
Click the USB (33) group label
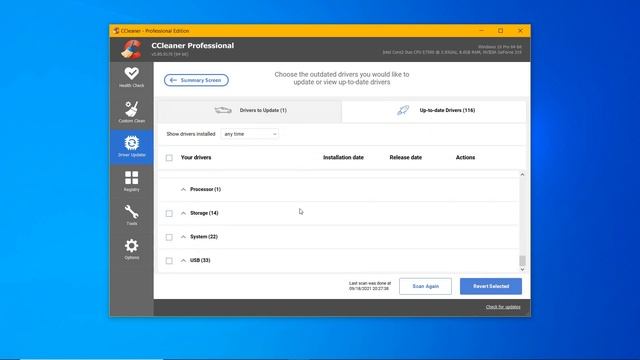pos(200,260)
